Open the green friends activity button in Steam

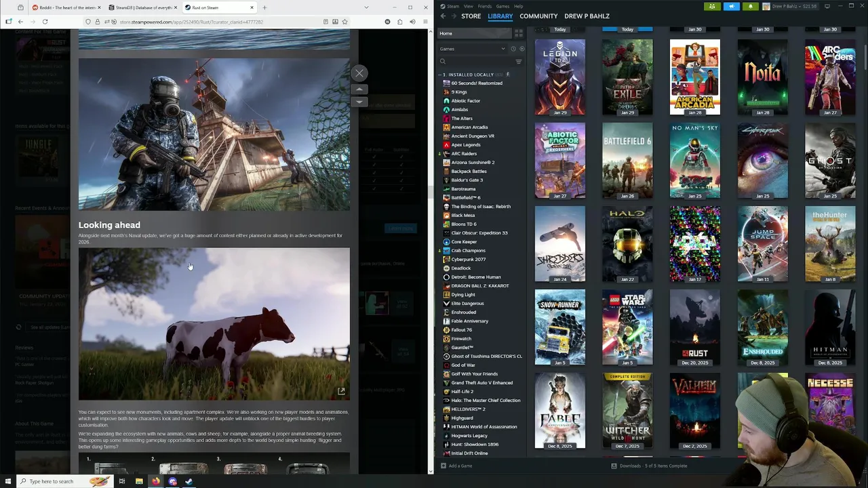click(712, 6)
